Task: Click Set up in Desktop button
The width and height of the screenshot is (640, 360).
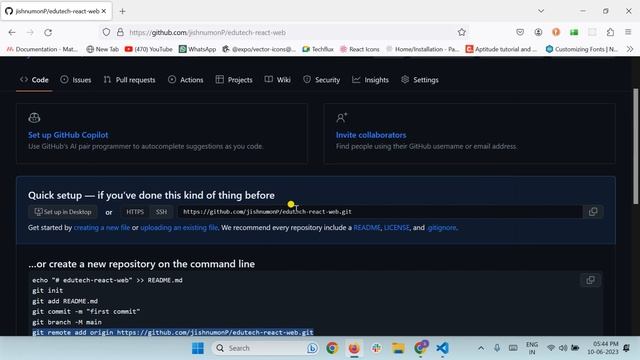Action: [63, 212]
